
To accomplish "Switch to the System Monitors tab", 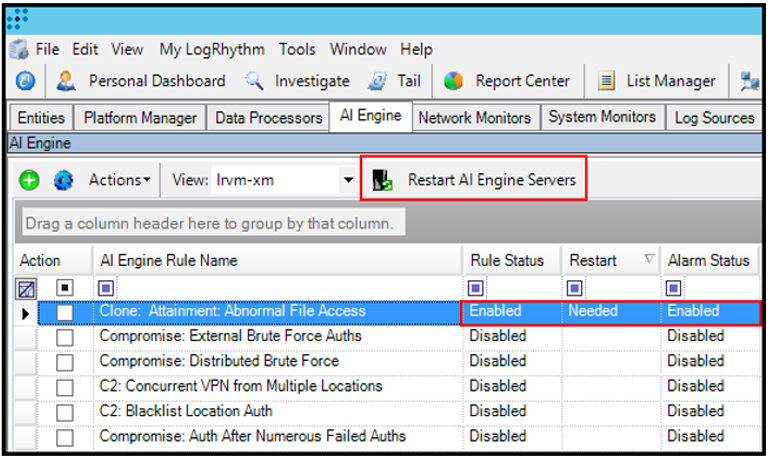I will pyautogui.click(x=602, y=117).
